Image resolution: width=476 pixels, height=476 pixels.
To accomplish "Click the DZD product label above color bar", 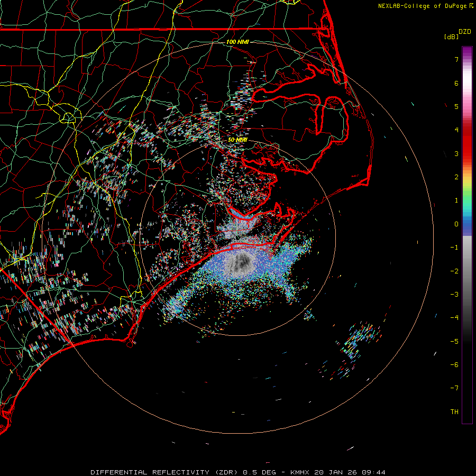I will [x=464, y=32].
